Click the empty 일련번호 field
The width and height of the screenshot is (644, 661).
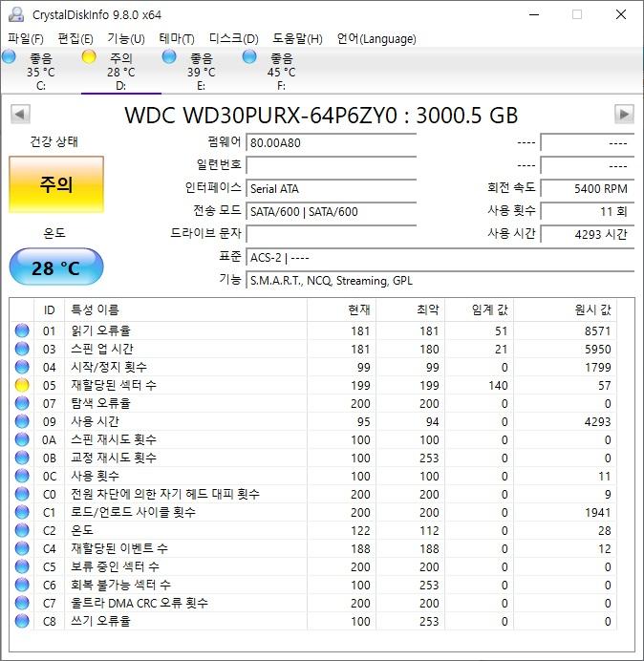pos(331,165)
